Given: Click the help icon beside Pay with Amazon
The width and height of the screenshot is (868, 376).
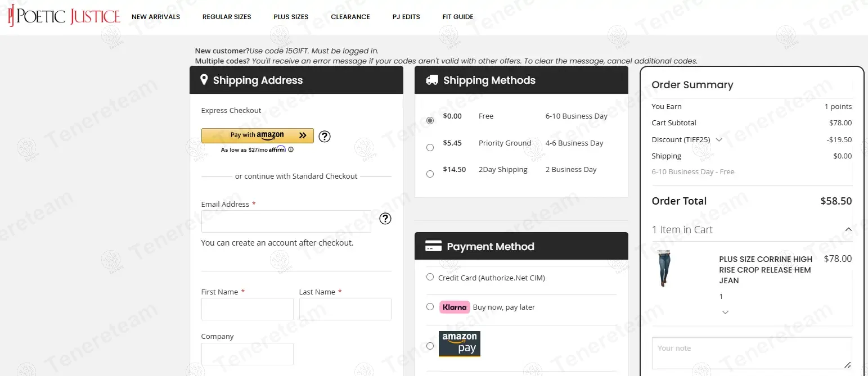Looking at the screenshot, I should pyautogui.click(x=324, y=136).
